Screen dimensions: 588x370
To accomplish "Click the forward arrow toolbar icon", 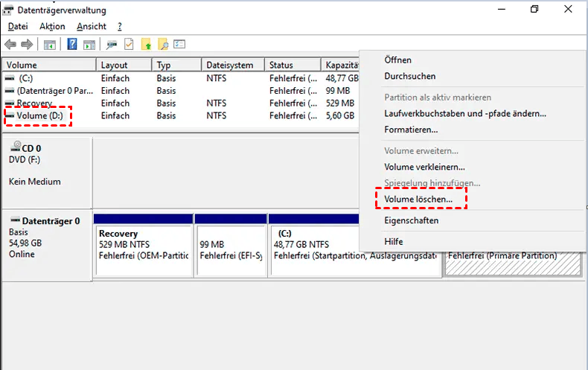I will [x=27, y=45].
